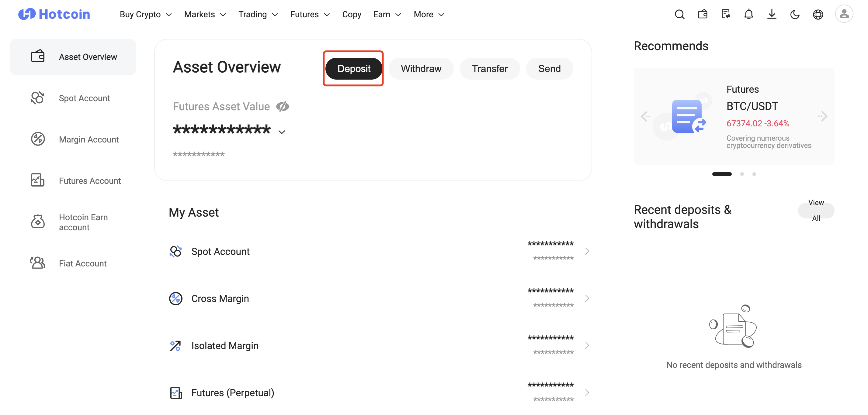The image size is (868, 415).
Task: Click the Hotcoin logo
Action: pos(54,15)
